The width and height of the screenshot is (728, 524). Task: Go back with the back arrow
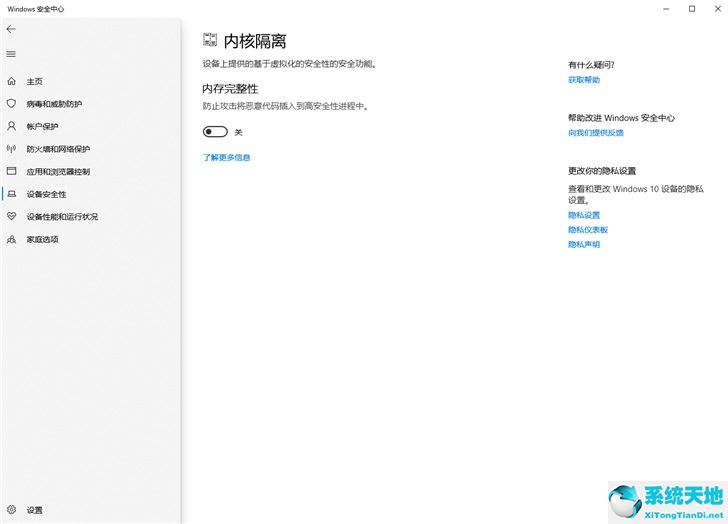tap(11, 29)
